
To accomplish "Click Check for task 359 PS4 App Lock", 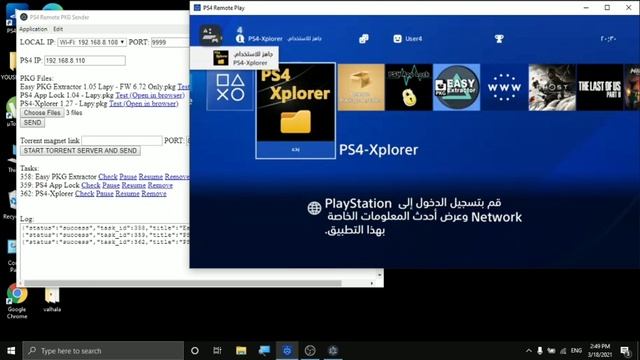I will tap(91, 185).
